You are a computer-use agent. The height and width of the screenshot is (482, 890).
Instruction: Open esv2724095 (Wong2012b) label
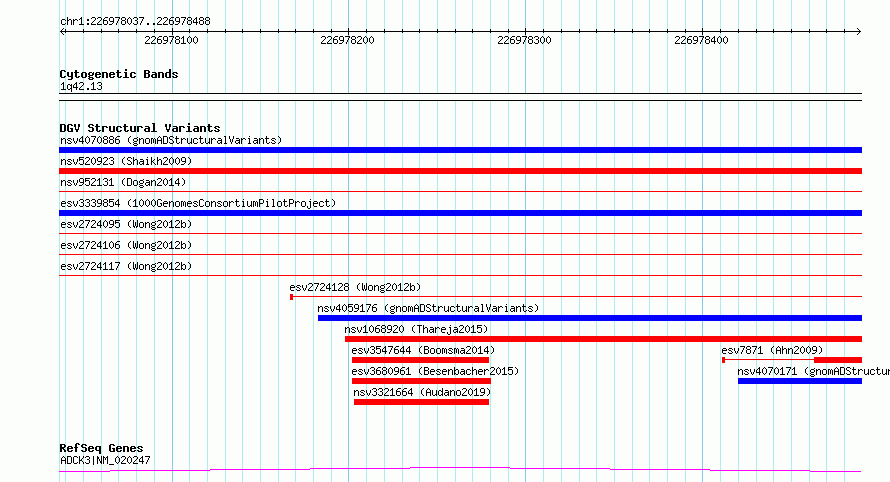click(126, 224)
